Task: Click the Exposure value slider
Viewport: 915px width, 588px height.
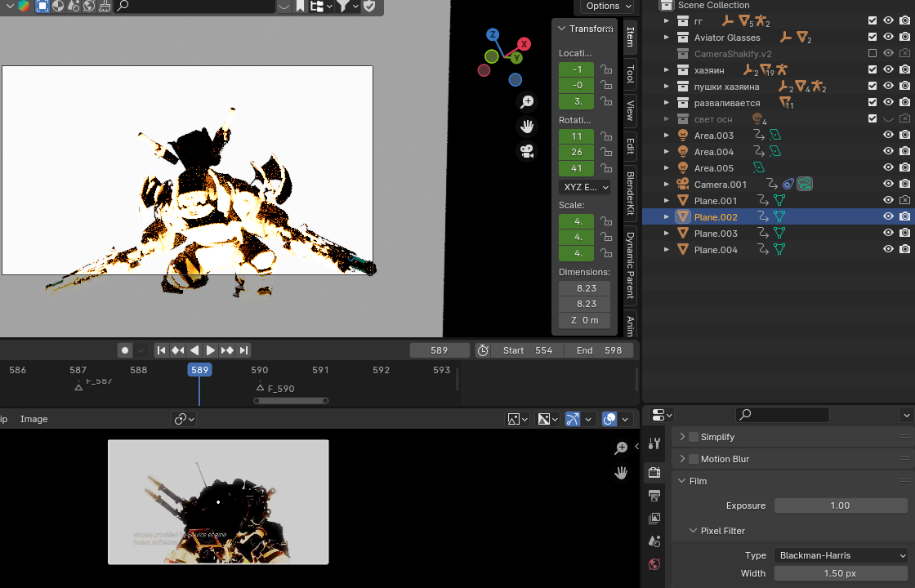Action: click(x=840, y=506)
